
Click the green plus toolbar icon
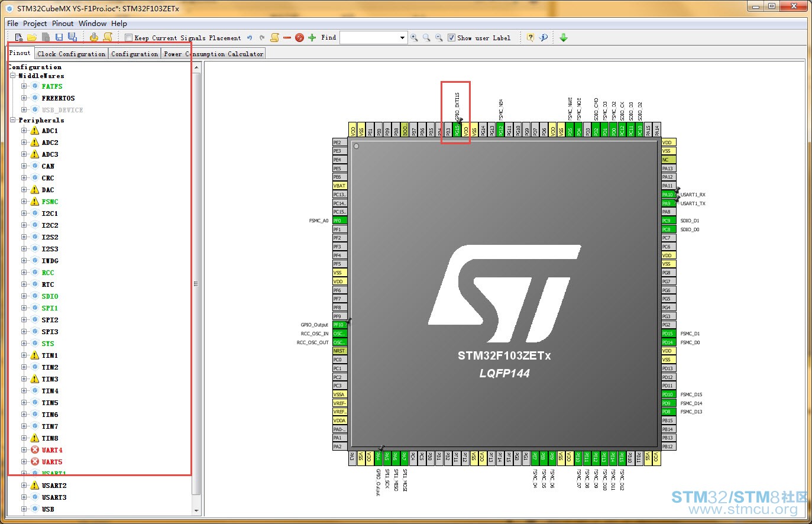tap(312, 37)
